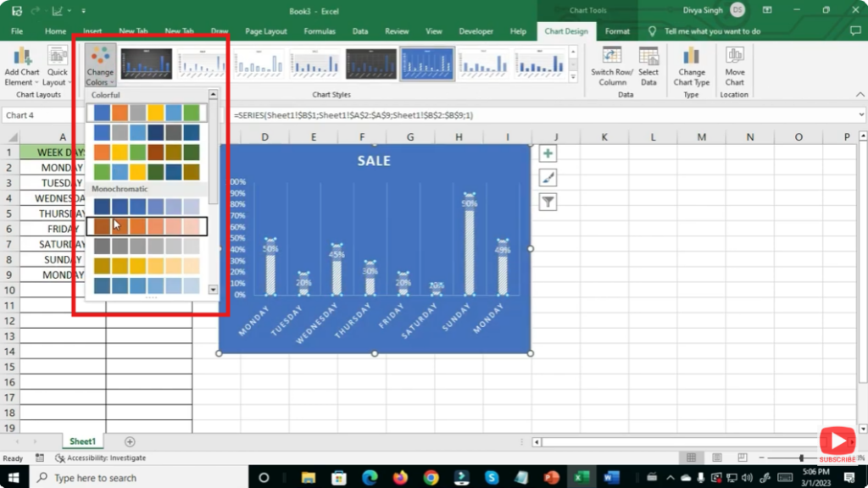Screen dimensions: 868x488
Task: Open the Page Layout tab
Action: [x=265, y=31]
